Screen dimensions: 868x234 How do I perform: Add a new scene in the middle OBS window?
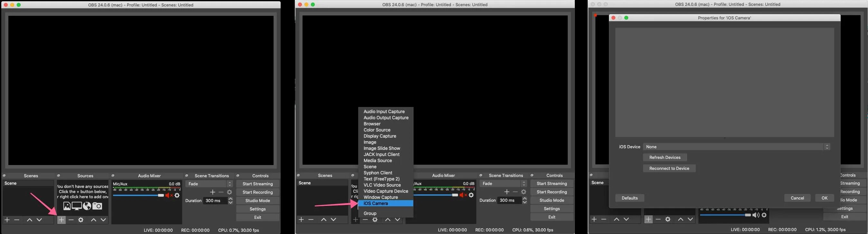point(301,219)
